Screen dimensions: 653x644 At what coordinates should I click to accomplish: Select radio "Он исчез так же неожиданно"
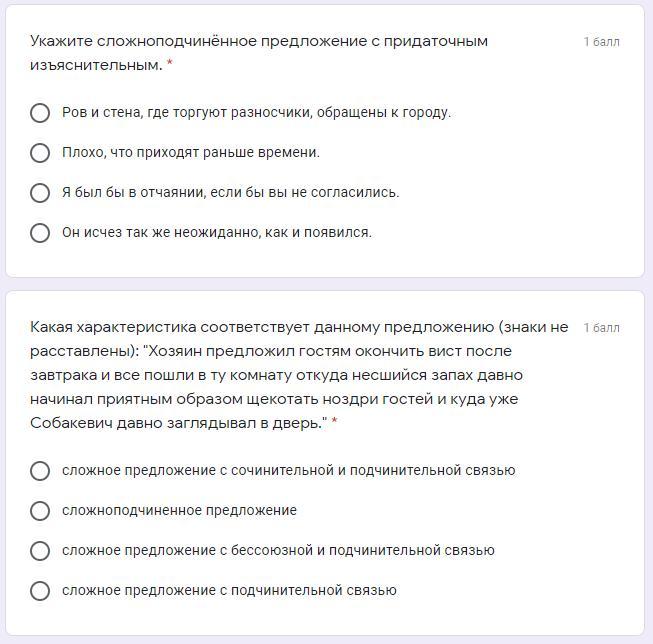40,233
